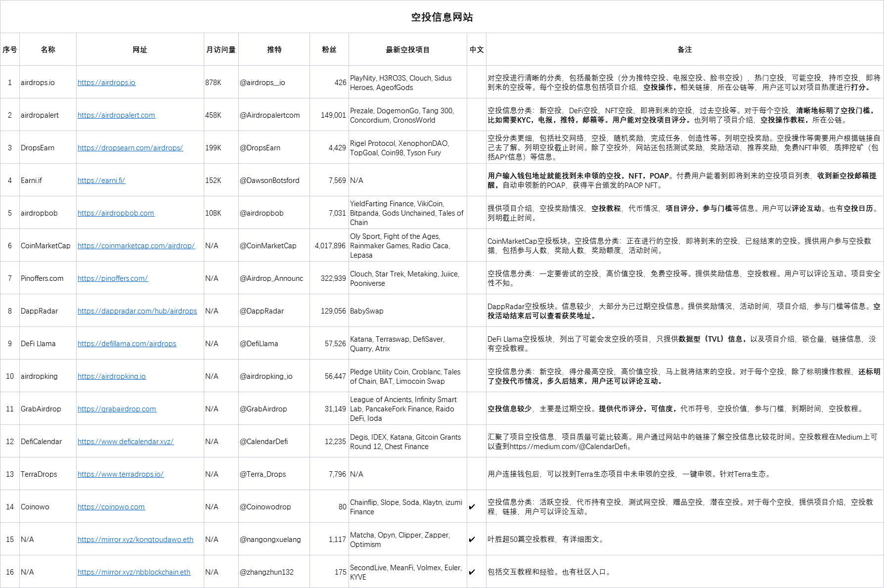Select the 序号 column header

pos(10,49)
